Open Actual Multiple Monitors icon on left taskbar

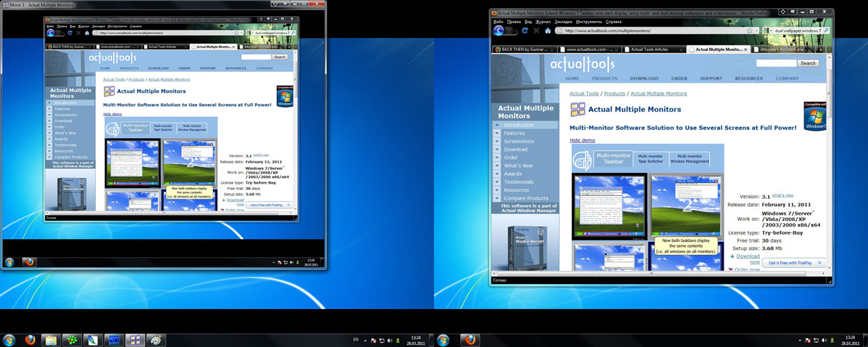click(x=134, y=340)
